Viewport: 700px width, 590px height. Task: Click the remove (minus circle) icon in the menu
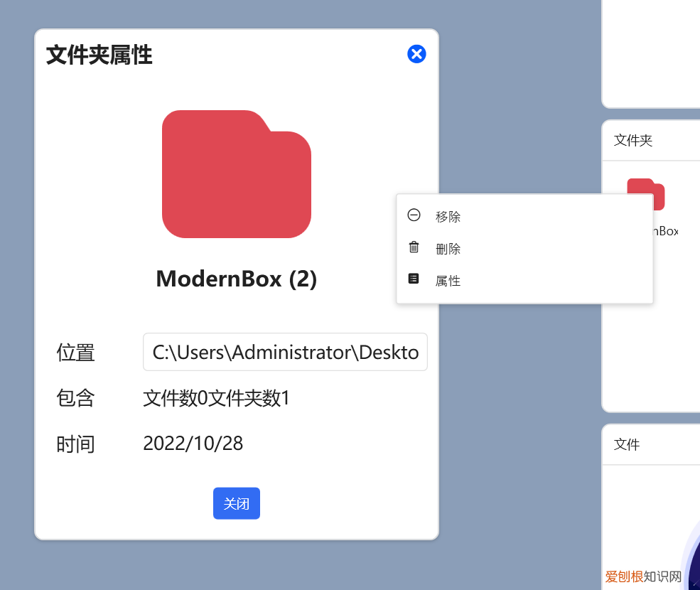(413, 215)
